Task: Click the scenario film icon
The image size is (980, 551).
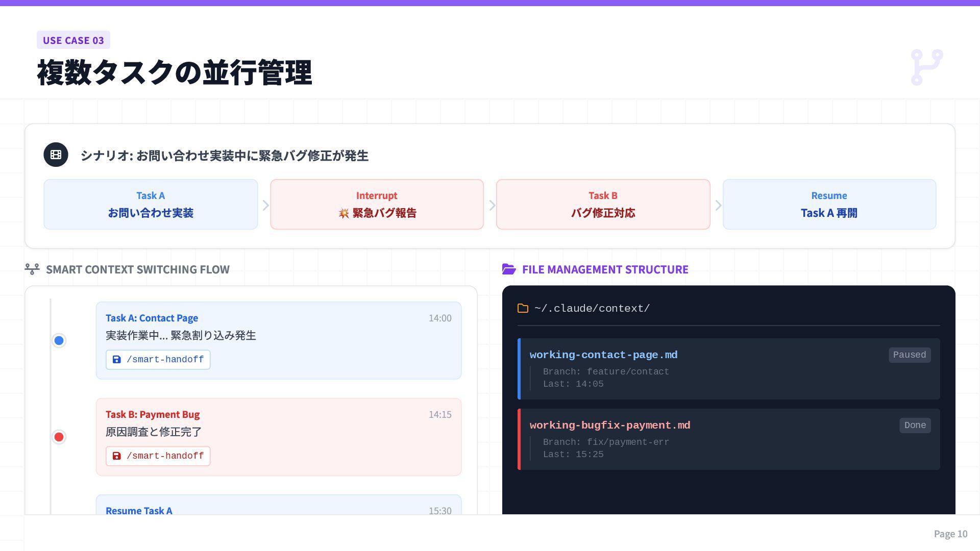Action: coord(56,155)
